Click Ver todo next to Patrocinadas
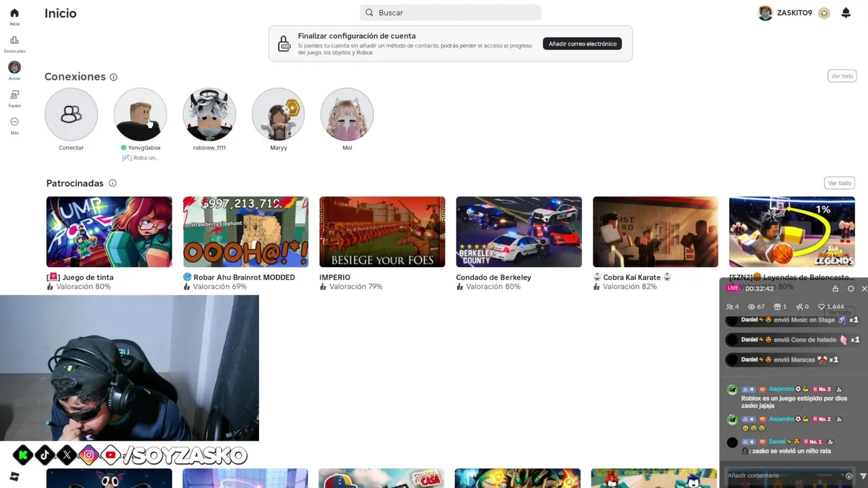The height and width of the screenshot is (488, 868). 839,183
